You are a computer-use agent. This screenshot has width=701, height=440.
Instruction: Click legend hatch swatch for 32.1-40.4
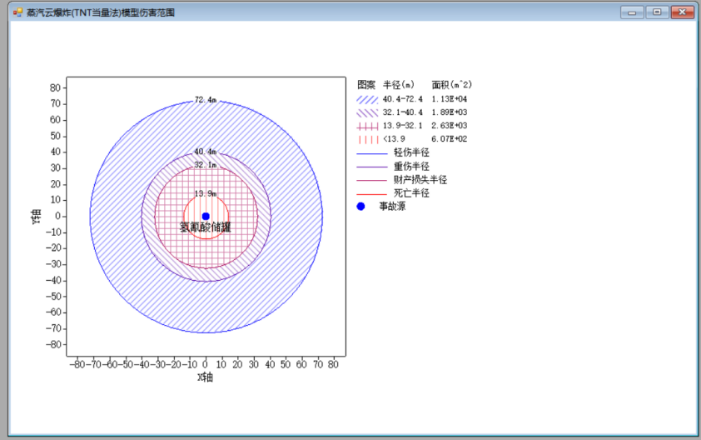click(x=367, y=113)
